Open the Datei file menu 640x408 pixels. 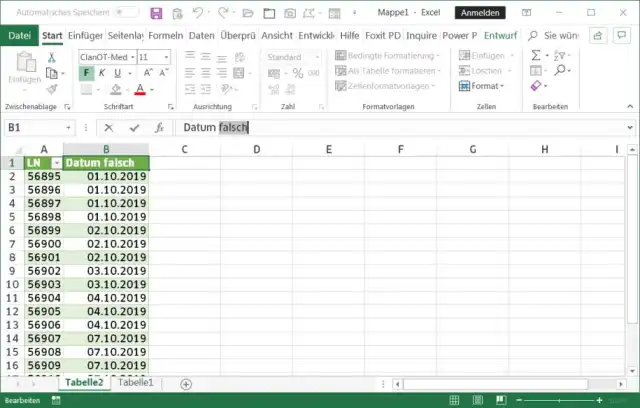pyautogui.click(x=19, y=35)
